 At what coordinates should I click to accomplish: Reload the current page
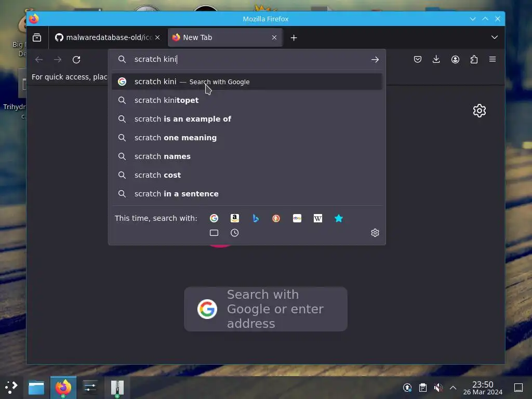tap(76, 59)
